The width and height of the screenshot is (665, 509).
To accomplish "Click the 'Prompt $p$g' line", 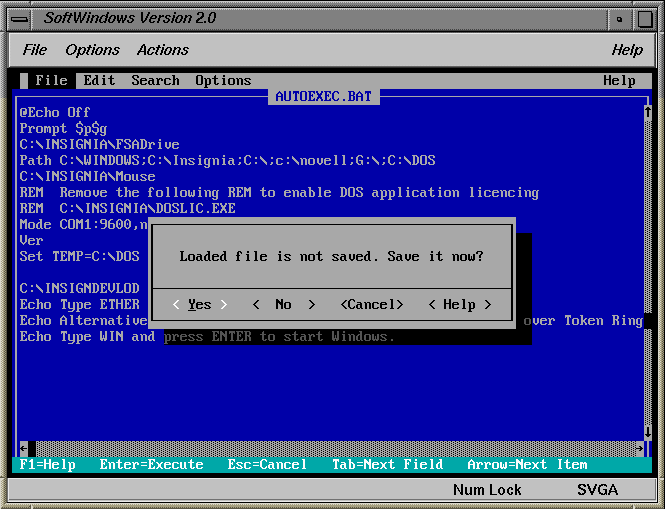I will pos(63,129).
